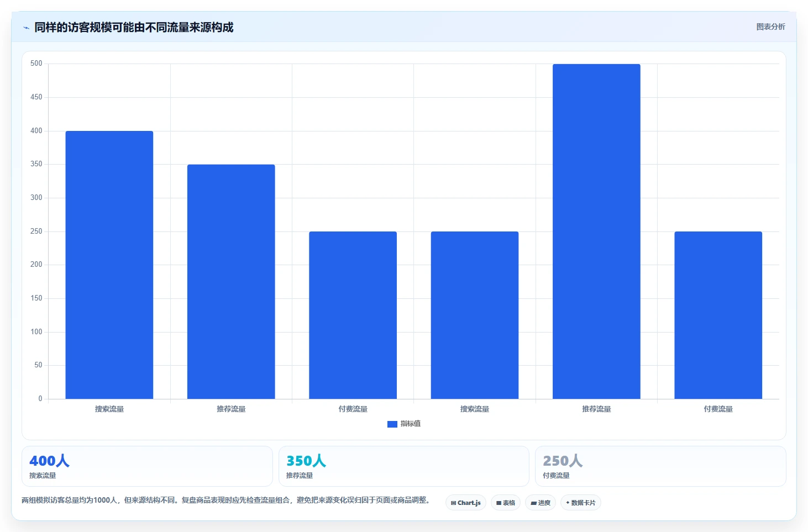Click the 进度 tag

pos(541,503)
